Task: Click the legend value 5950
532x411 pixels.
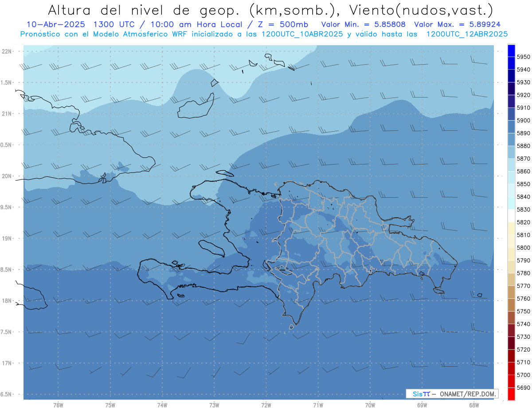Action: (x=523, y=57)
